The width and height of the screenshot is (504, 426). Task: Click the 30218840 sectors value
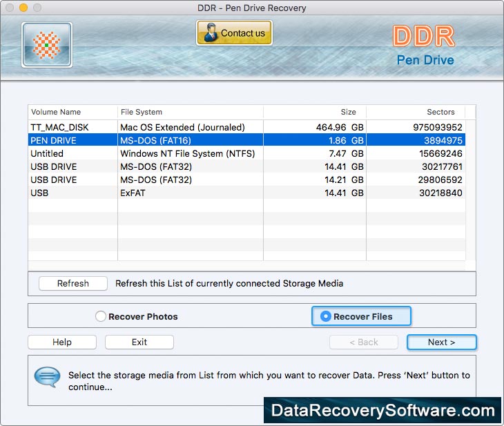440,193
